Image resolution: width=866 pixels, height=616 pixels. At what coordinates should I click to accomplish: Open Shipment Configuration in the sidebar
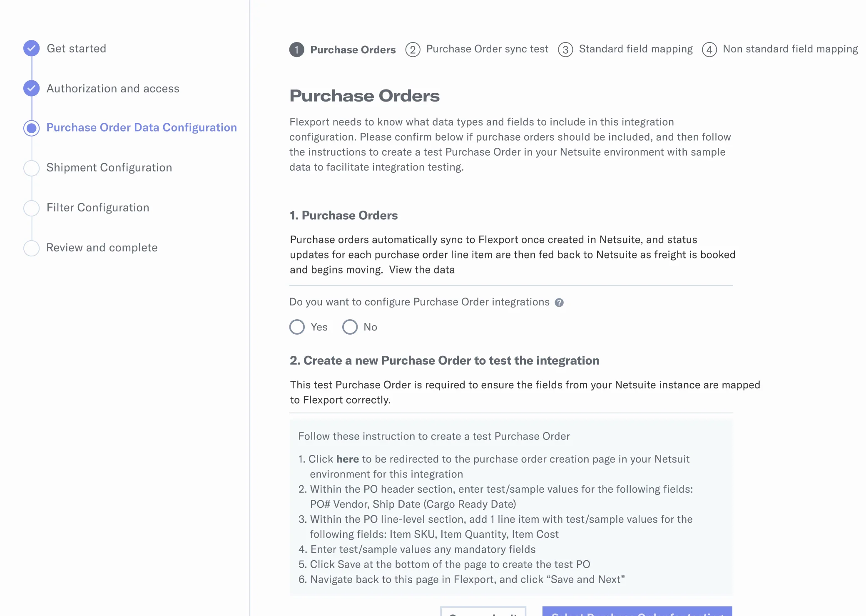pyautogui.click(x=109, y=167)
